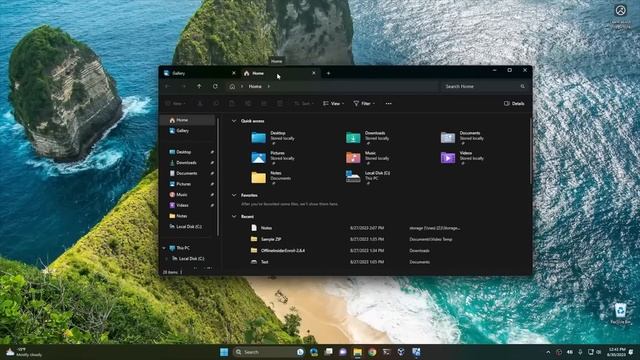Open pinned Local Disk (C:) in sidebar
640x360 pixels.
click(189, 227)
